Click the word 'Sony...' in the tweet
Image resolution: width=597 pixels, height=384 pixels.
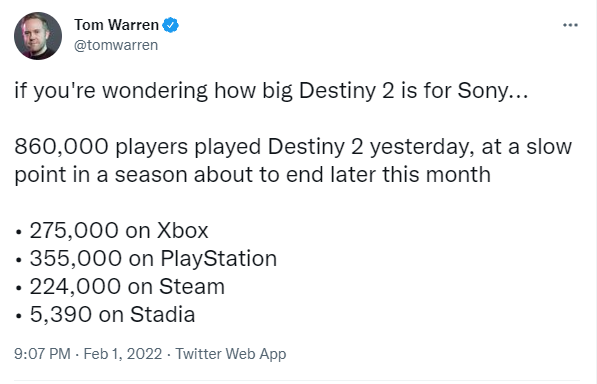(x=493, y=91)
